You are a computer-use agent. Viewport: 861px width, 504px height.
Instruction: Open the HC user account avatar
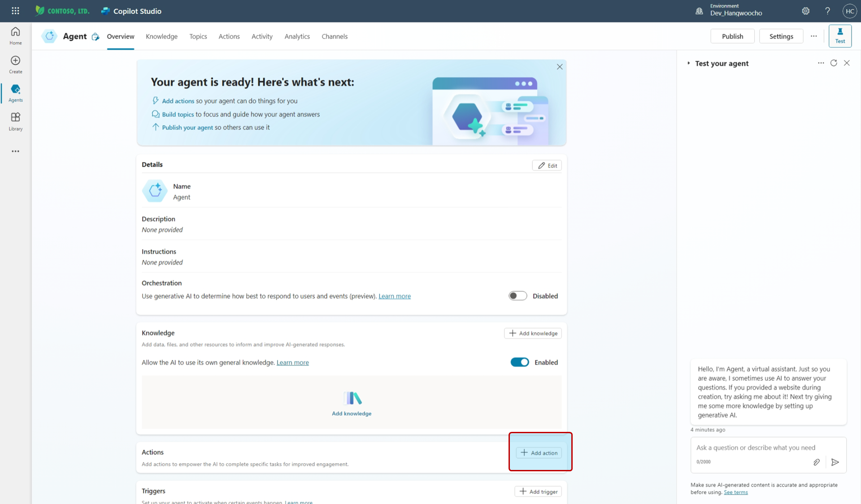click(x=849, y=11)
